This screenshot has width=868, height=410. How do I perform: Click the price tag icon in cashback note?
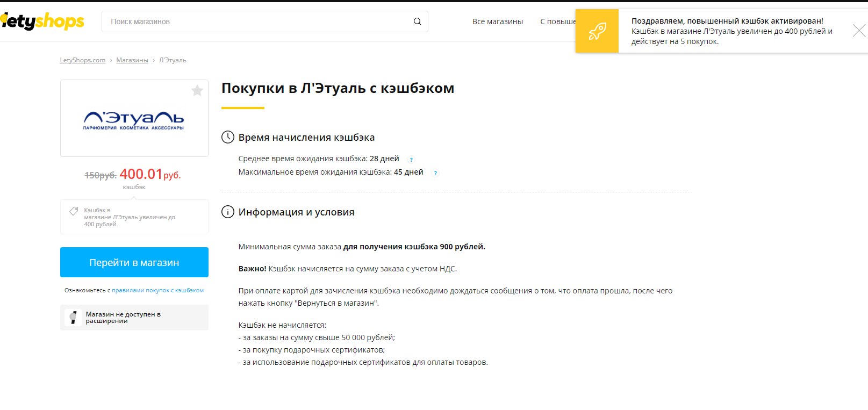click(x=74, y=211)
